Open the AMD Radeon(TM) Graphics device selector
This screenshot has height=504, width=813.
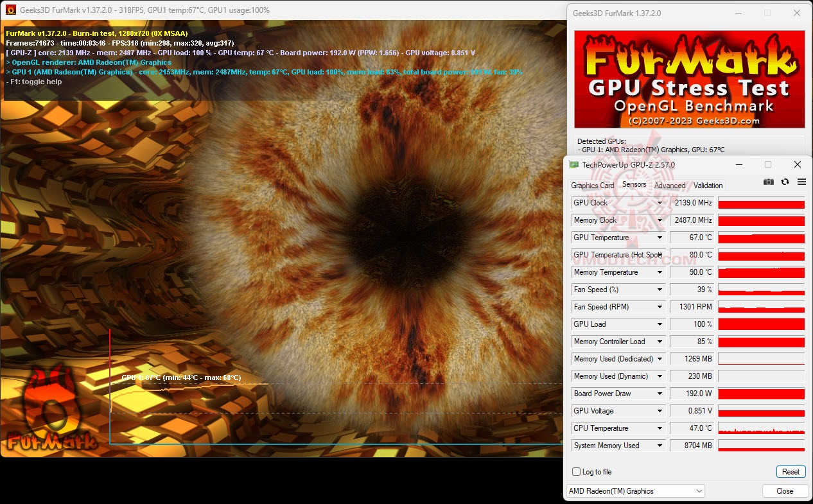pos(635,491)
